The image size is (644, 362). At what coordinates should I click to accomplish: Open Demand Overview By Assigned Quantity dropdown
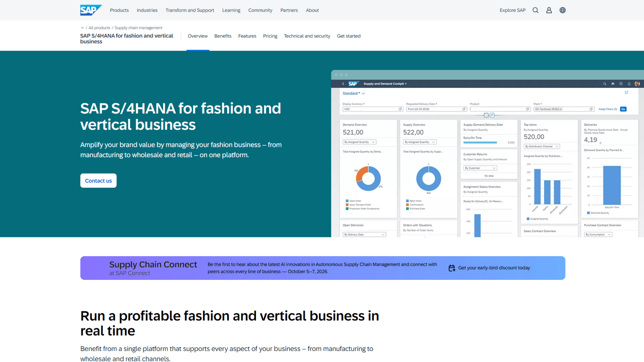pyautogui.click(x=359, y=142)
